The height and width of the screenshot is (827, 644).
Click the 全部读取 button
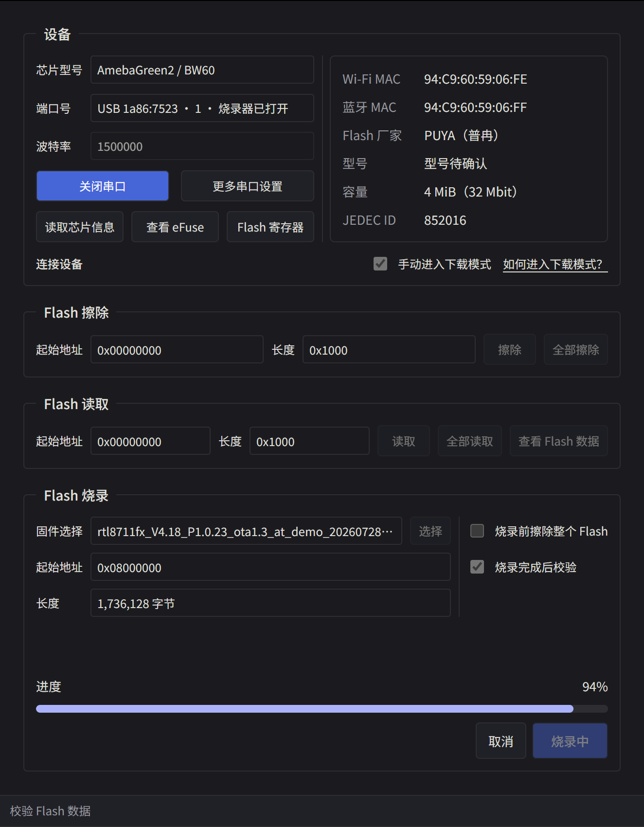[470, 441]
